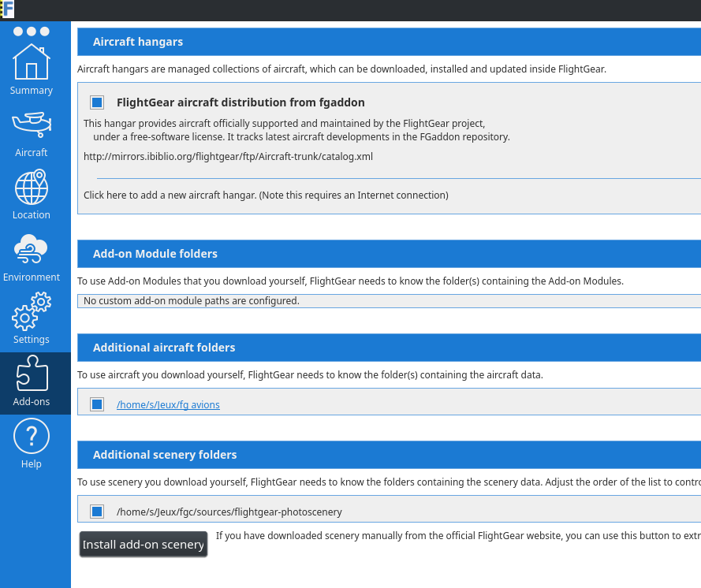Select the Environment cloud icon
The image size is (701, 588).
point(32,250)
